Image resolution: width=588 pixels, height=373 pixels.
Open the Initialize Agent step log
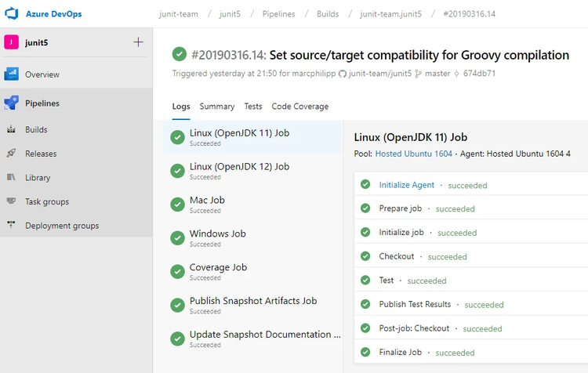point(406,185)
